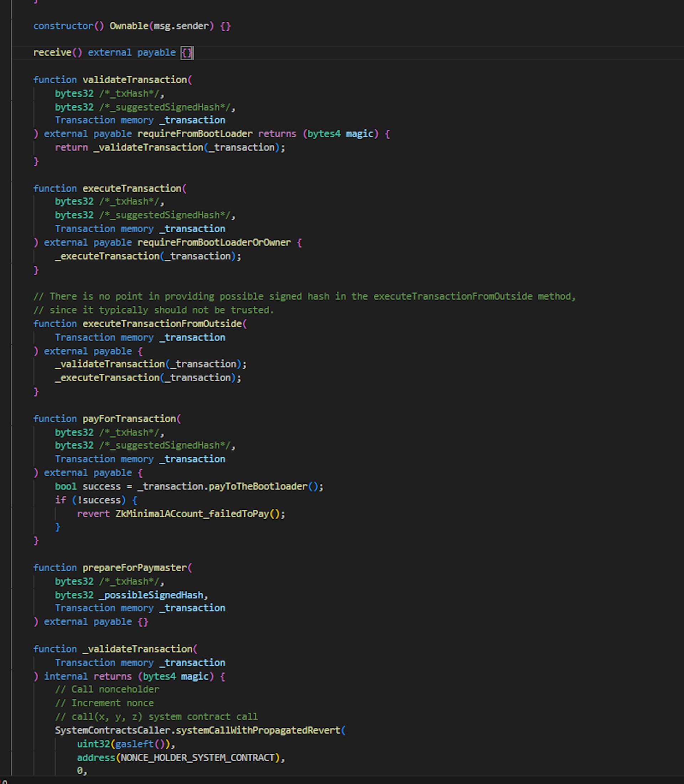Place cursor on msg.sender argument

pos(181,26)
